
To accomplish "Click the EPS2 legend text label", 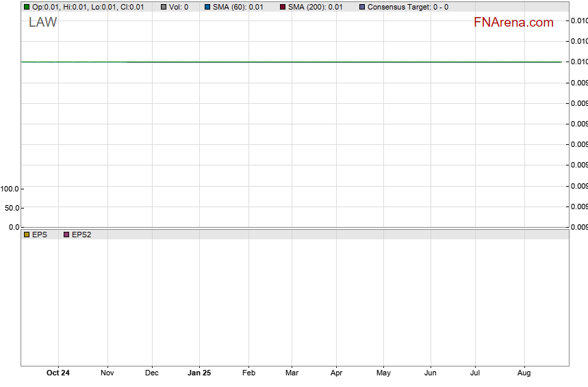I will pyautogui.click(x=81, y=235).
